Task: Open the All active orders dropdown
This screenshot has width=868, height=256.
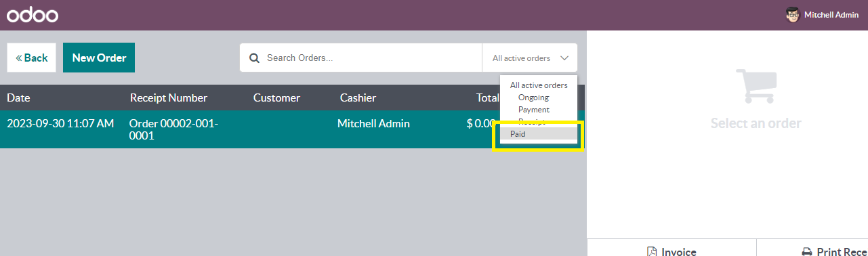Action: point(530,58)
